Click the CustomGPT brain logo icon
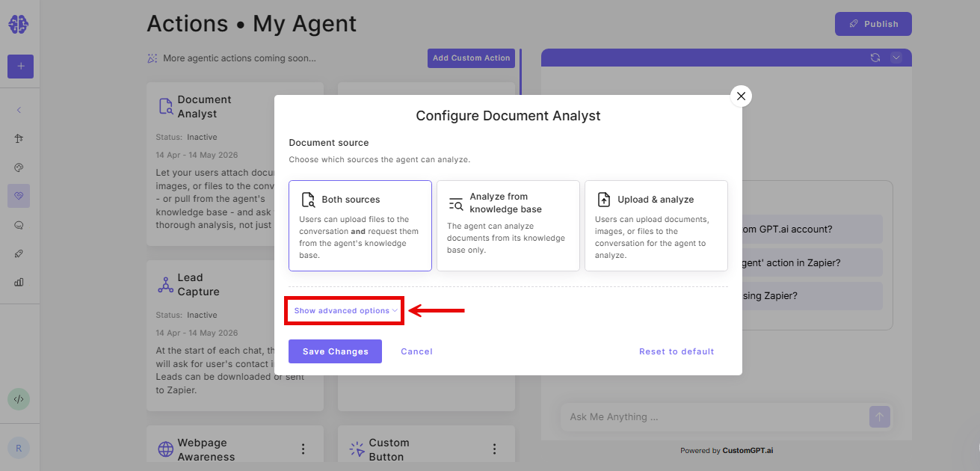Viewport: 980px width, 471px height. (x=19, y=25)
